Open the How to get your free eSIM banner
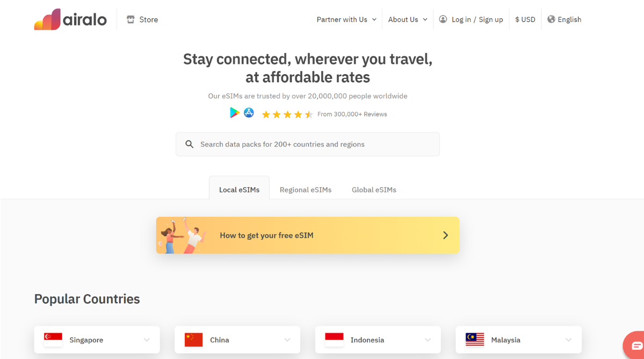 307,235
